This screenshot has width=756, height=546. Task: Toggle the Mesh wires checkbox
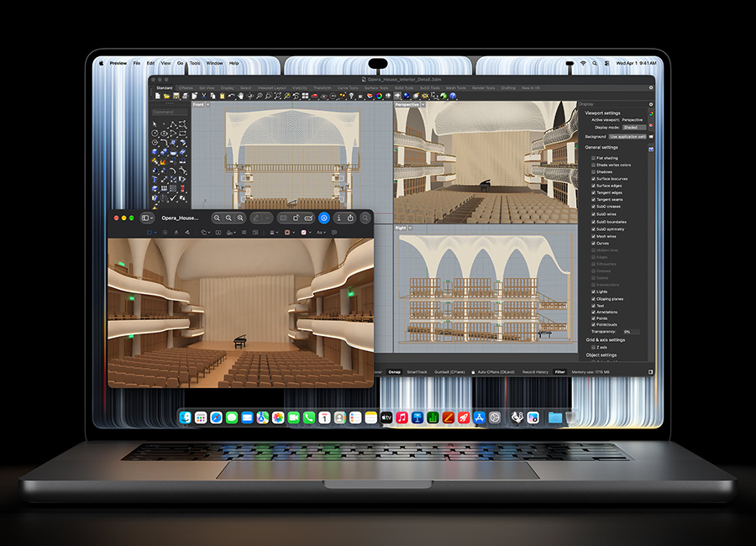point(594,236)
